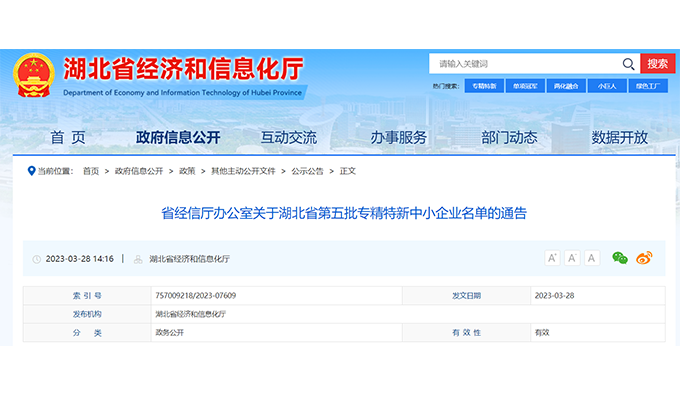The image size is (680, 395).
Task: Select hot search tag 两化融合
Action: point(566,86)
